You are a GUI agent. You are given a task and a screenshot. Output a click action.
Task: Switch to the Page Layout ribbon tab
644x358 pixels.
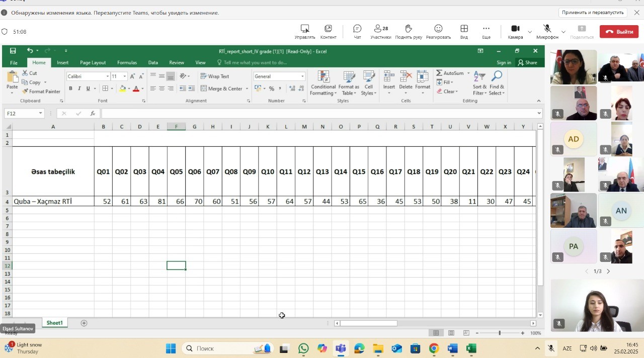[x=93, y=63]
